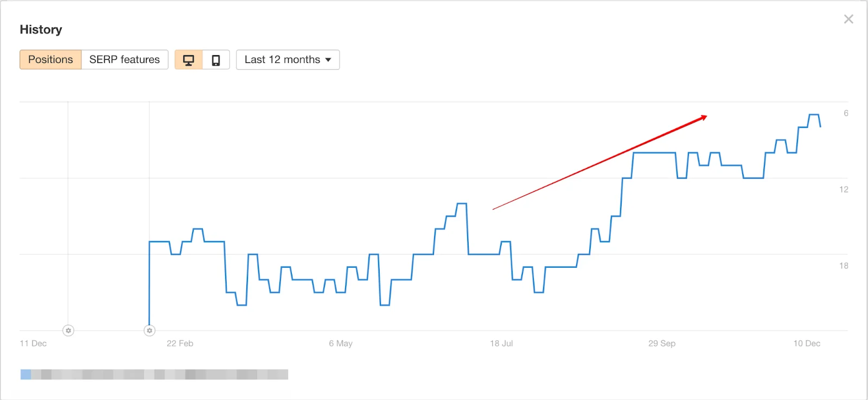The image size is (868, 400).
Task: Click the position 12 axis value
Action: pos(844,190)
